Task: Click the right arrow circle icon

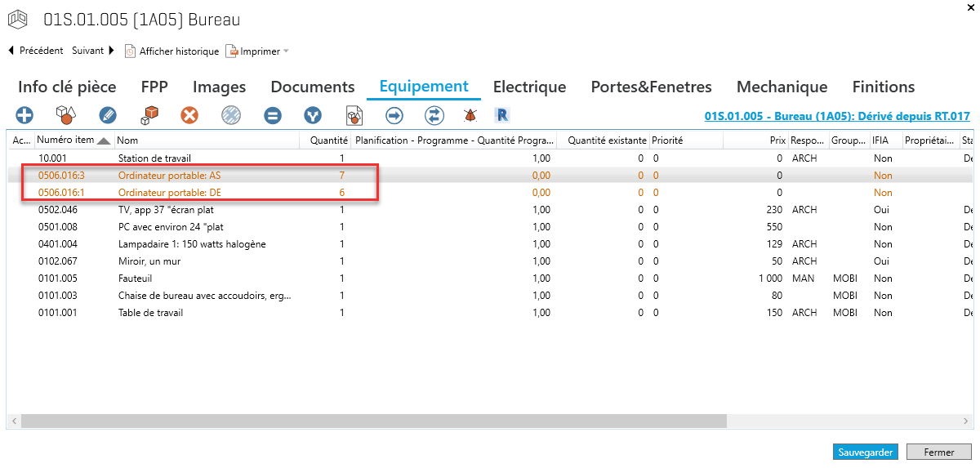Action: (x=394, y=116)
